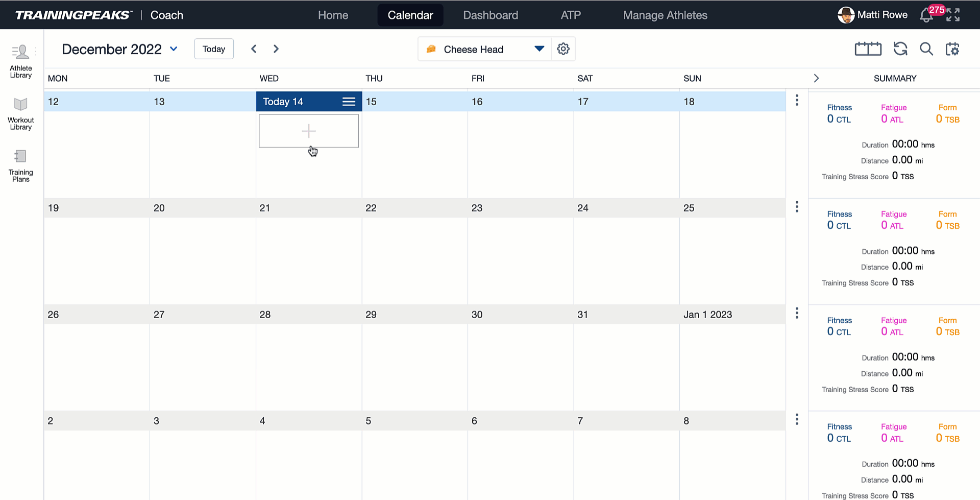Switch to the Dashboard tab
The height and width of the screenshot is (500, 980).
click(491, 15)
